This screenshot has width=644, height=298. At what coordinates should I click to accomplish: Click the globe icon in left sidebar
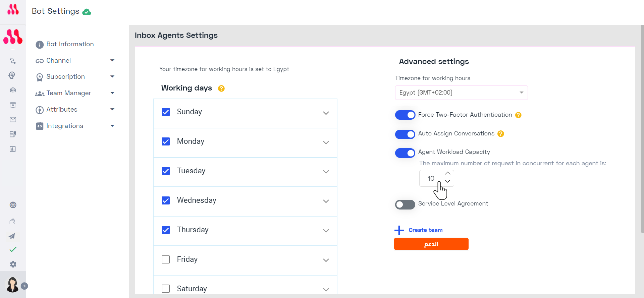click(13, 205)
